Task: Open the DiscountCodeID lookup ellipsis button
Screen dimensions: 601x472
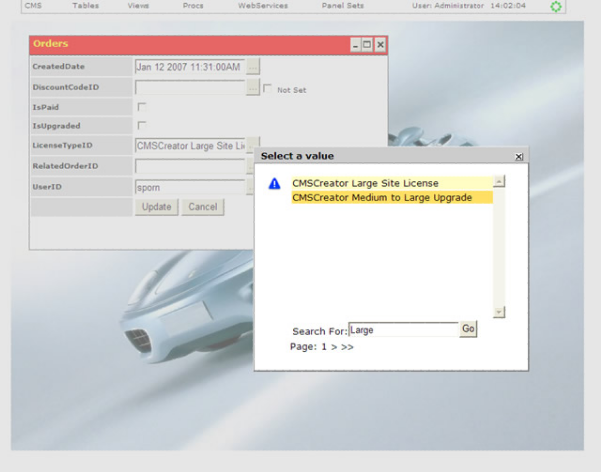Action: point(253,88)
